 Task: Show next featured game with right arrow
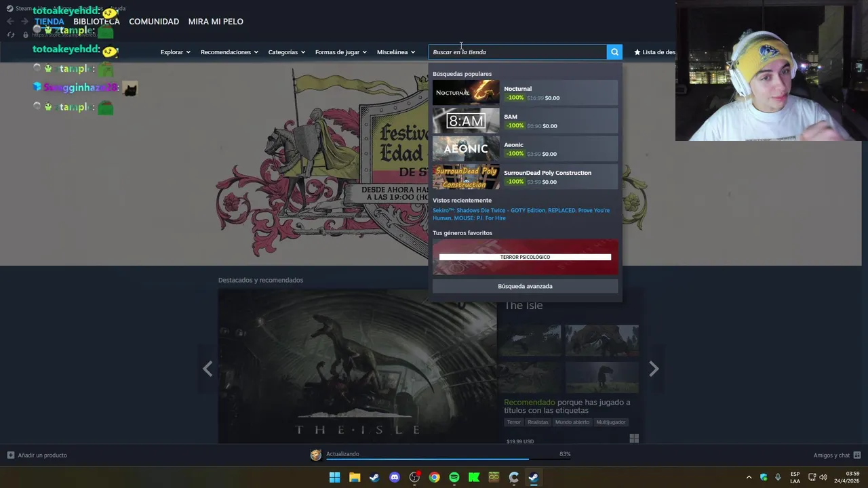click(x=654, y=369)
